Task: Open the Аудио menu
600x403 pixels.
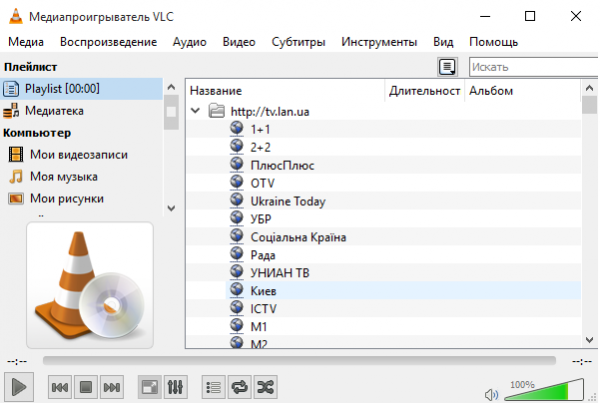Action: coord(189,42)
